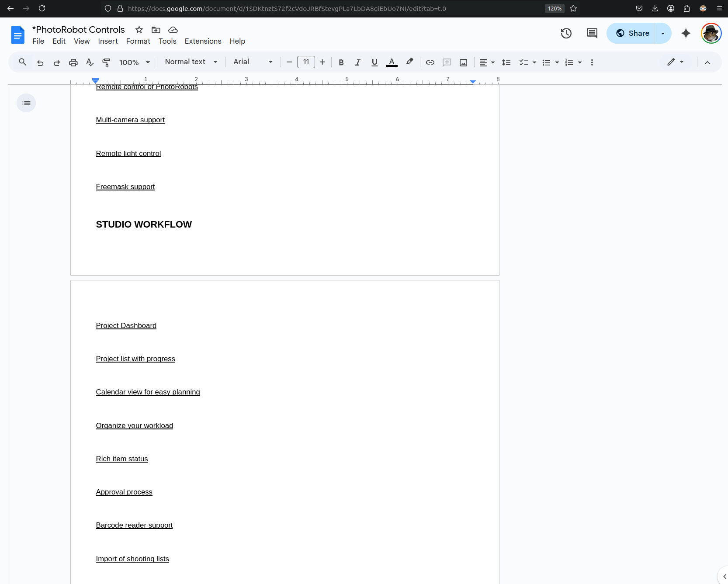Open numbered list options dropdown arrow
Screen dimensions: 728x584
tap(580, 62)
